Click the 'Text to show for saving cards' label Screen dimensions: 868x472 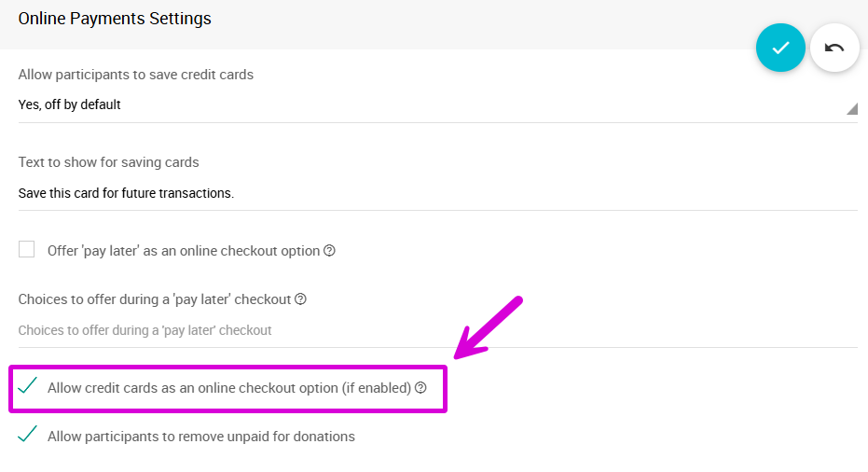(109, 162)
